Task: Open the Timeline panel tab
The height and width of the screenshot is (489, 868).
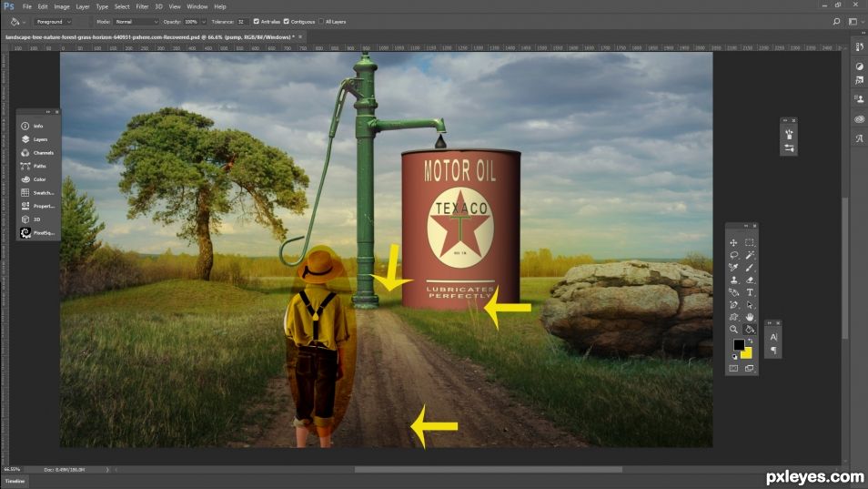Action: (15, 481)
